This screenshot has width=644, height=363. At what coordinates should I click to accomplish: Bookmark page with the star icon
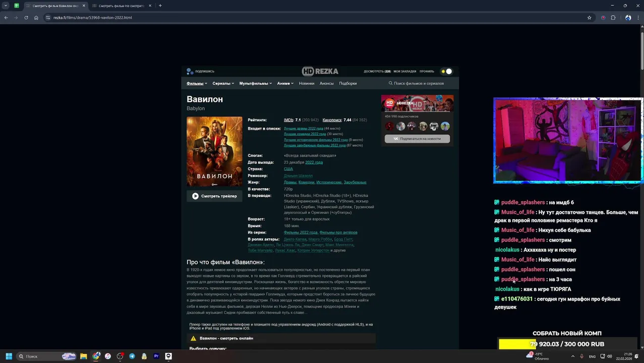pyautogui.click(x=589, y=18)
